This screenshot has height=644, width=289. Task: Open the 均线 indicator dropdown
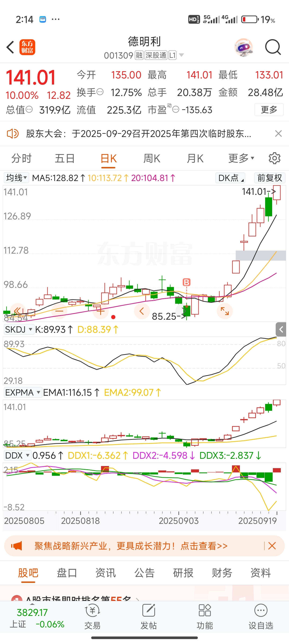pyautogui.click(x=16, y=178)
